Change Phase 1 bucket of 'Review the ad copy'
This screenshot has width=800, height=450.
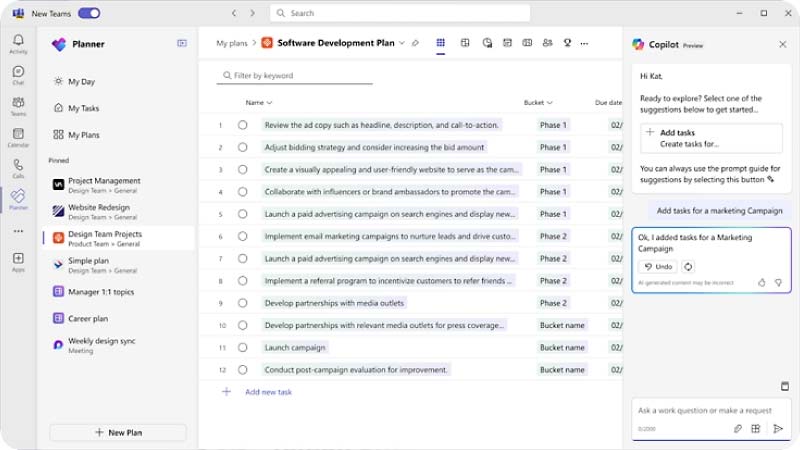pos(554,125)
